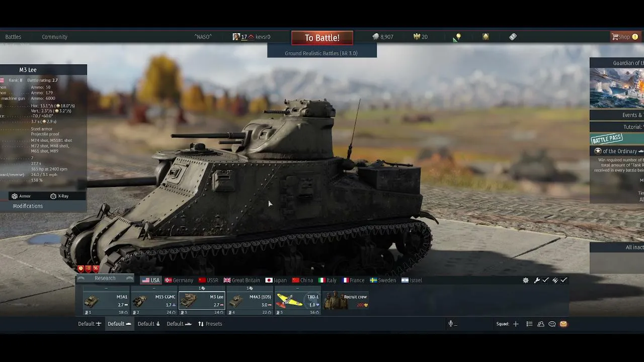This screenshot has height=362, width=644.
Task: Select the M4A3 (105) vehicle slot
Action: tap(250, 301)
